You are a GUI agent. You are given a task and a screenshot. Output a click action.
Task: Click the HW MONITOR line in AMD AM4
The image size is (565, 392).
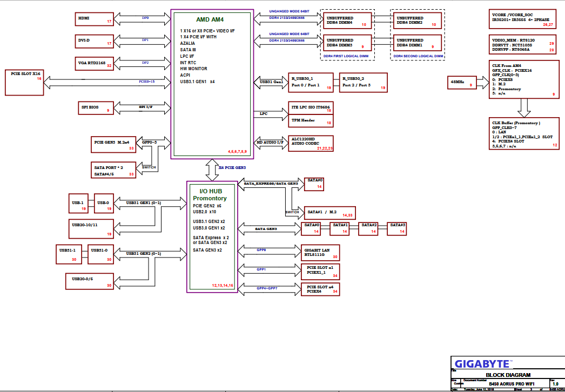click(193, 69)
